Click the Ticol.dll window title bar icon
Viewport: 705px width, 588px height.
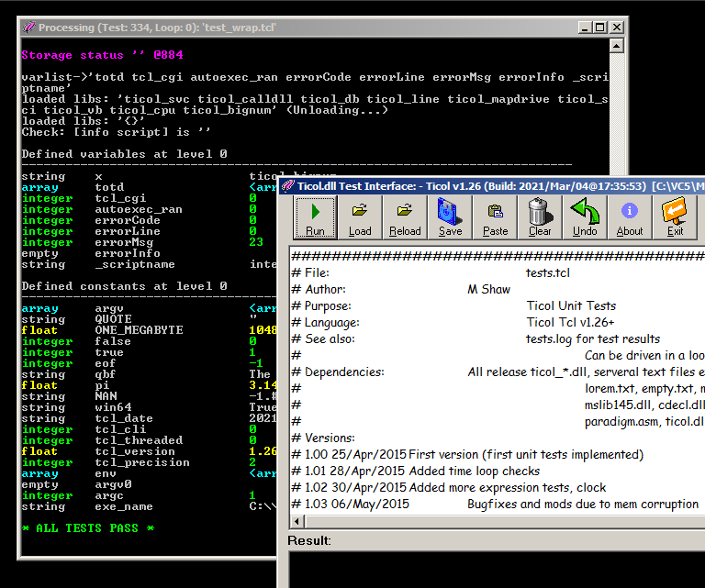[x=289, y=185]
